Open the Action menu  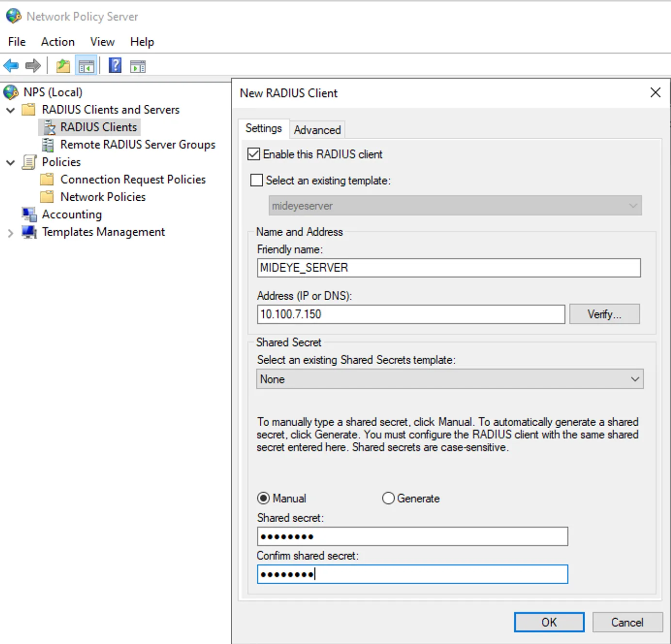(57, 42)
